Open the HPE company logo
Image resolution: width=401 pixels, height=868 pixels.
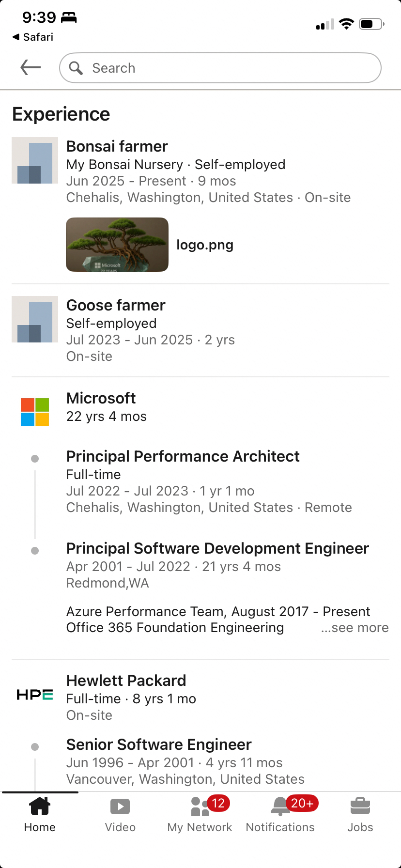point(35,695)
